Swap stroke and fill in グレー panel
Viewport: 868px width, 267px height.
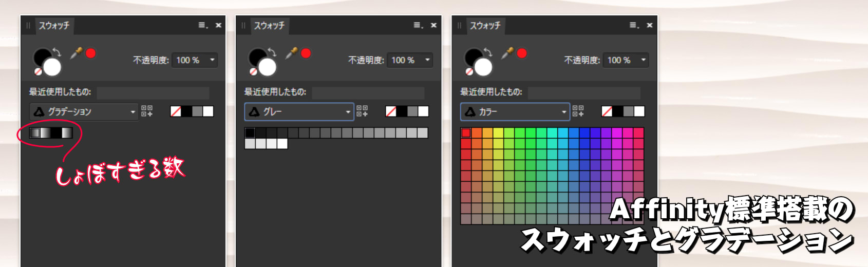pyautogui.click(x=272, y=52)
